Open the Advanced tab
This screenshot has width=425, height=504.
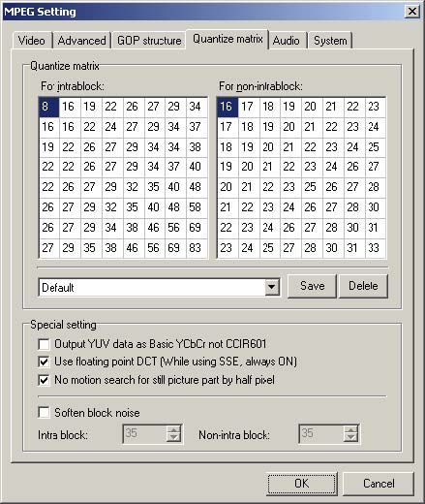point(81,41)
